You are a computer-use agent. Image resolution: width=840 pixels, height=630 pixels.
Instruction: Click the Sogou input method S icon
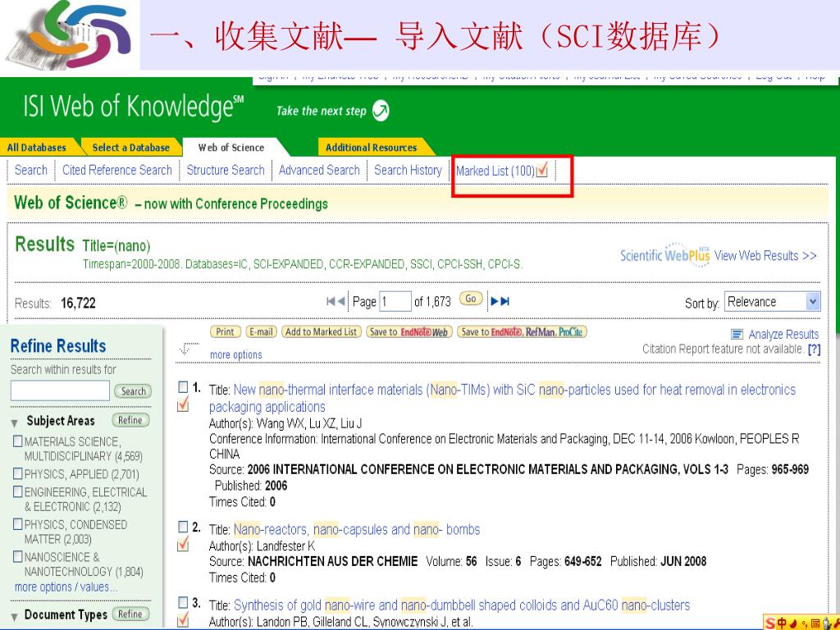[x=770, y=623]
